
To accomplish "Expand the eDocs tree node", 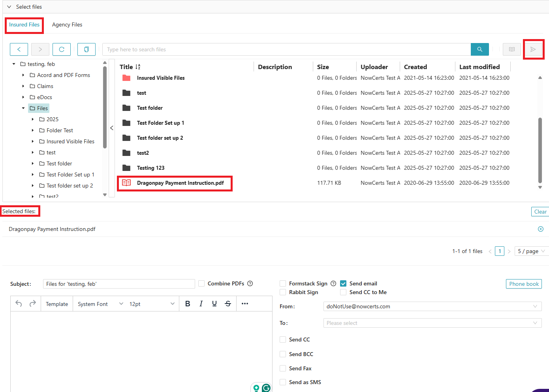I will pos(23,97).
